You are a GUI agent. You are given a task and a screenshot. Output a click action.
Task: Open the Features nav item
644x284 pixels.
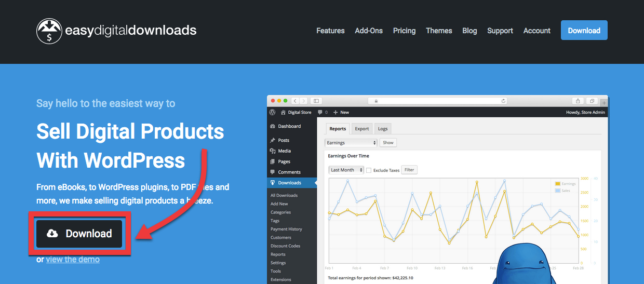click(x=330, y=31)
